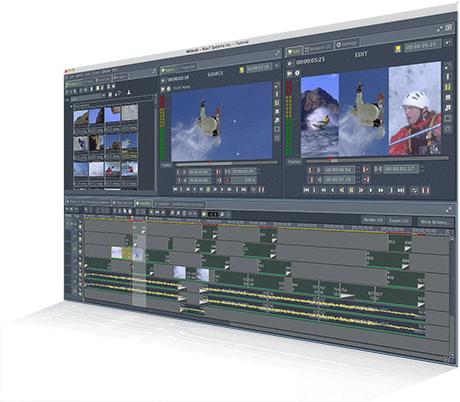The image size is (460, 402).
Task: Click the out timecode field 00:00:07:19
Action: click(x=338, y=180)
